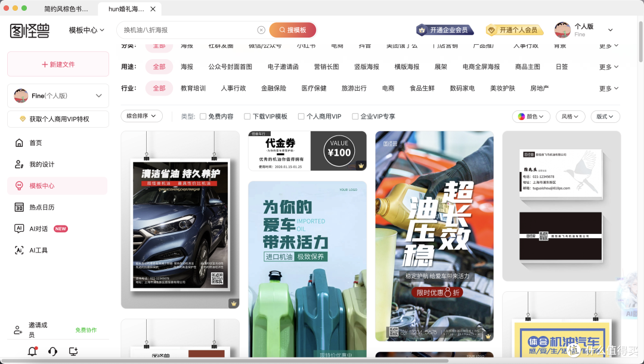644x364 pixels.
Task: Toggle 企业VIP专享 checkbox
Action: click(x=355, y=117)
